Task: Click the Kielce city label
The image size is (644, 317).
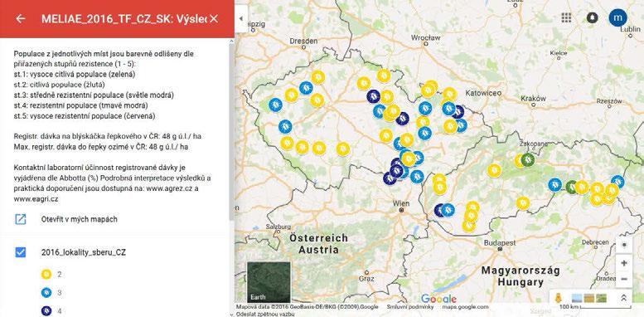Action: [x=558, y=53]
